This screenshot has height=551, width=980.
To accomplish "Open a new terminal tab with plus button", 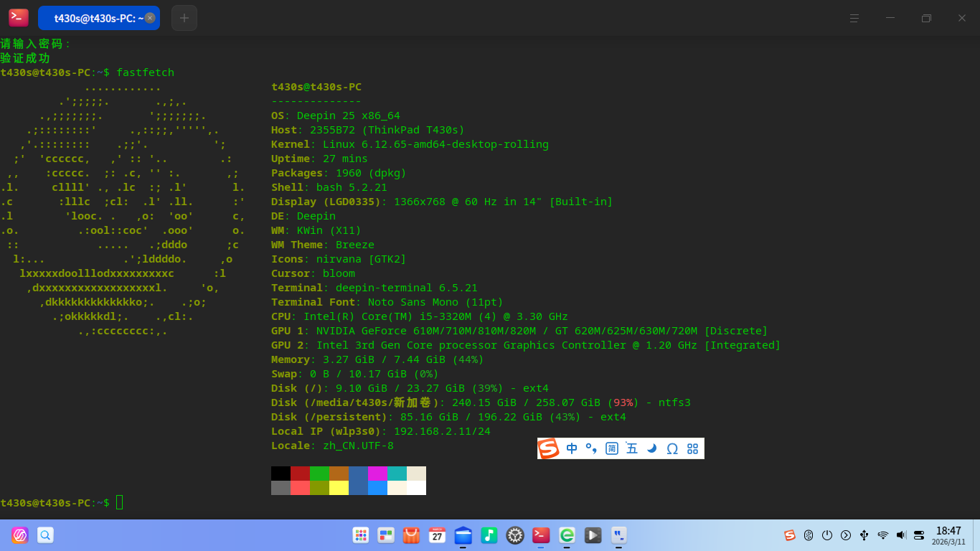I will (184, 18).
